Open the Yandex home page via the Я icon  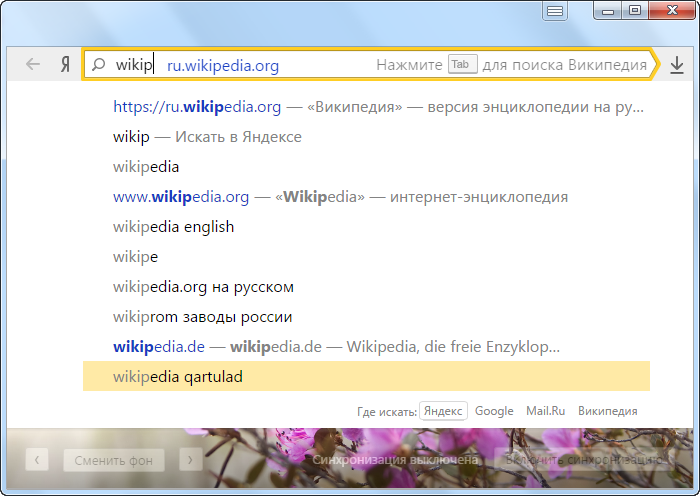[65, 64]
